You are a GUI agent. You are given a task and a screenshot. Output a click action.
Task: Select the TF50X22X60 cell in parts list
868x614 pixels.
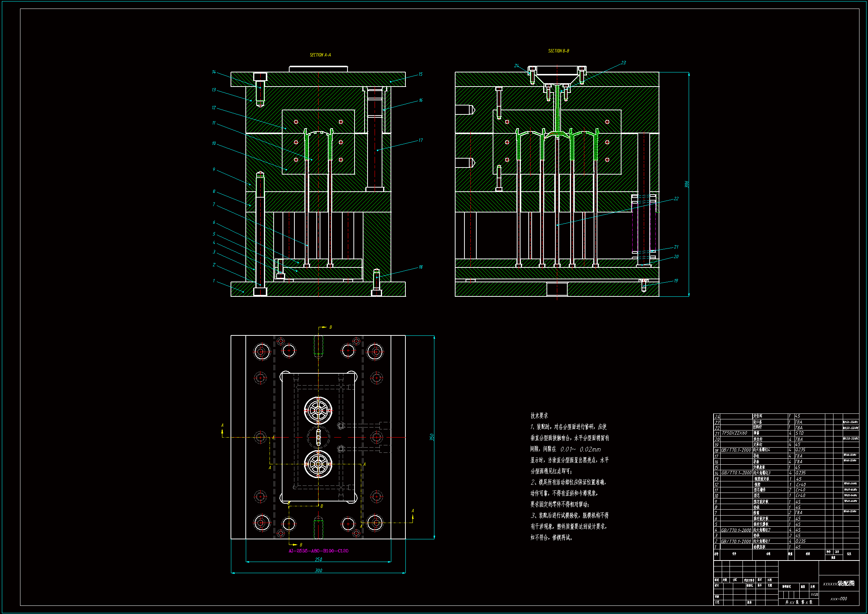[x=734, y=433]
